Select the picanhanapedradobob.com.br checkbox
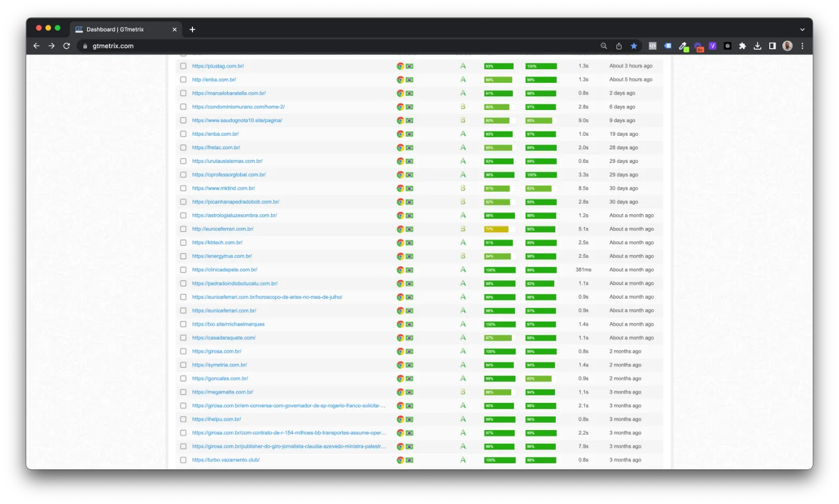Viewport: 839px width, 504px height. [183, 202]
